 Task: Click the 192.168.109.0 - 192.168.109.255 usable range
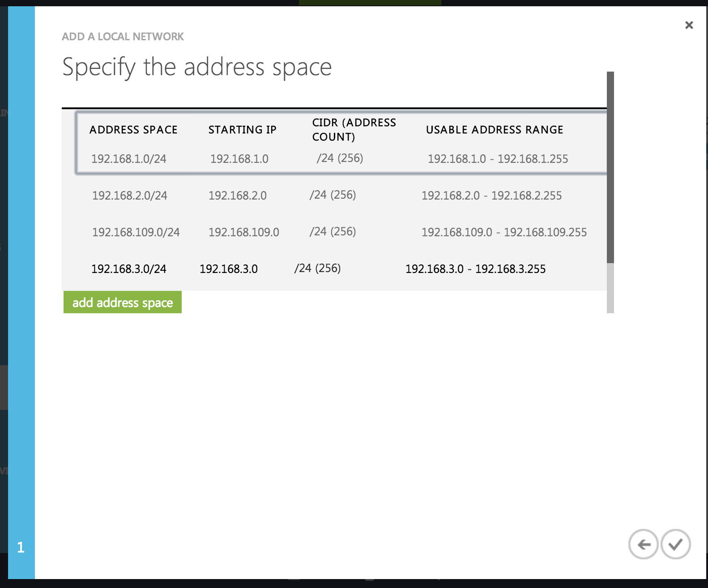coord(504,232)
